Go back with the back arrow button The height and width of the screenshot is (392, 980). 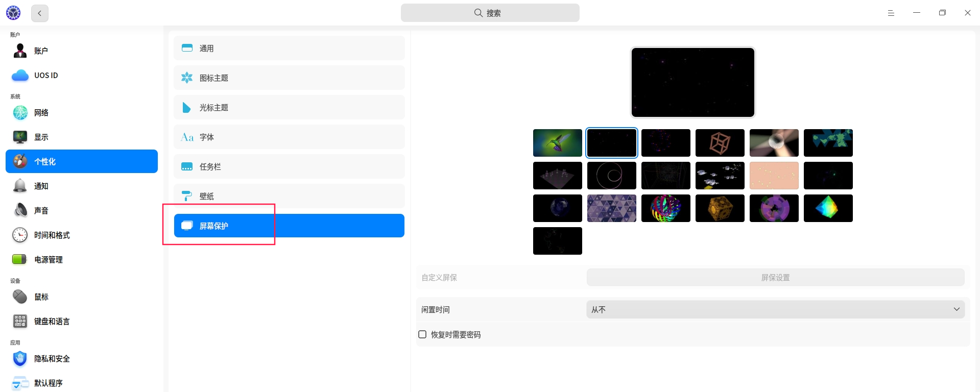coord(40,13)
